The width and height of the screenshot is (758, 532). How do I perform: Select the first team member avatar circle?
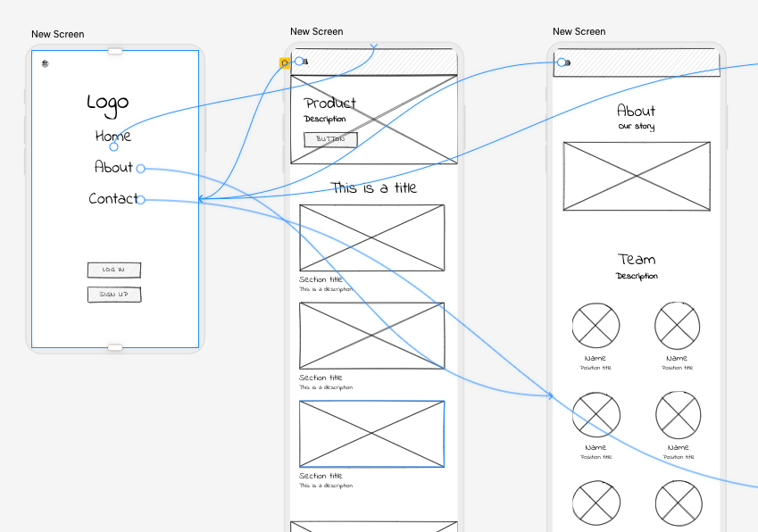pyautogui.click(x=596, y=327)
